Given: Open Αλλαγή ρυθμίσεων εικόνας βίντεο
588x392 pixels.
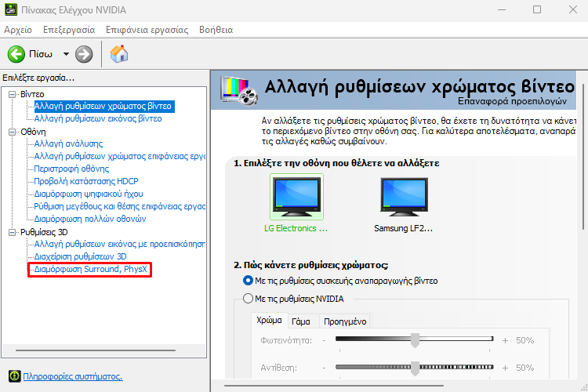Looking at the screenshot, I should pyautogui.click(x=98, y=118).
